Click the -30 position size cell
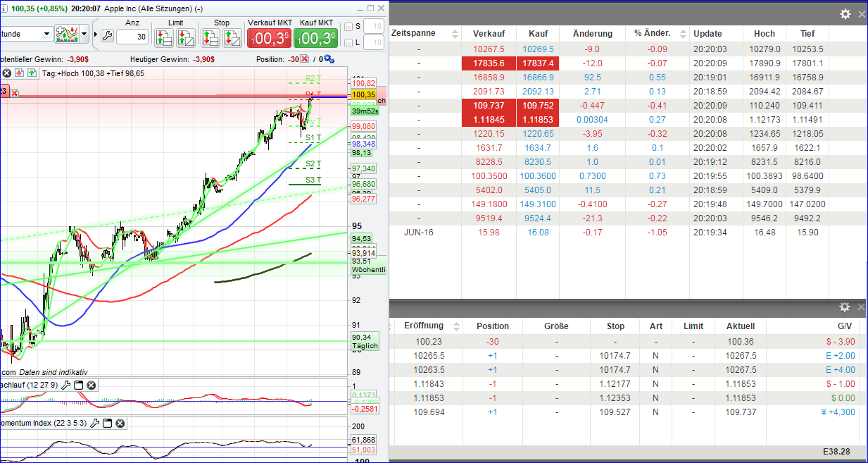868x463 pixels. 493,342
